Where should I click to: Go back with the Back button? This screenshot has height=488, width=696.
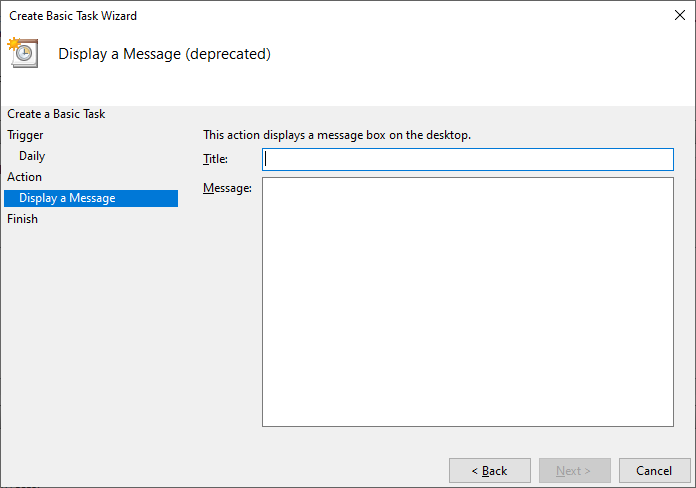point(490,470)
